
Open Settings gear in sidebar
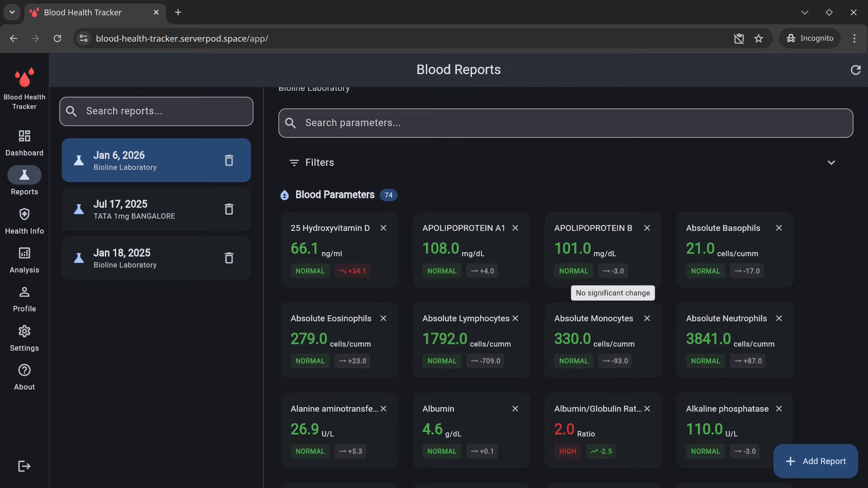(x=24, y=332)
